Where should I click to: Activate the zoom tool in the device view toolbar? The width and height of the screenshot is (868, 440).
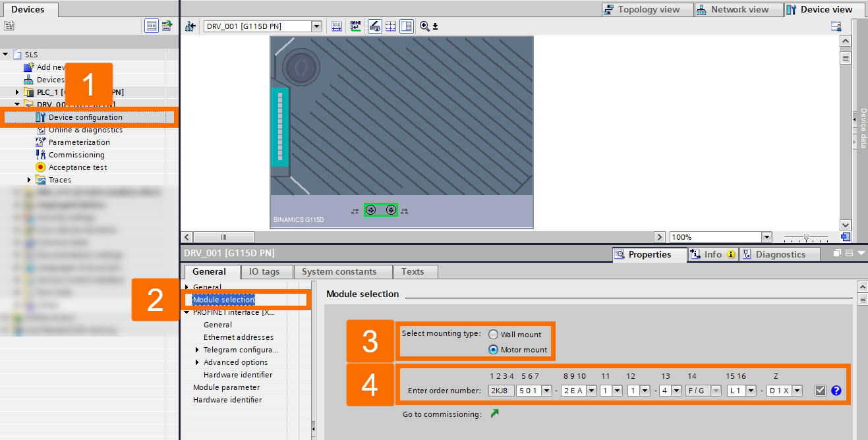click(x=423, y=26)
